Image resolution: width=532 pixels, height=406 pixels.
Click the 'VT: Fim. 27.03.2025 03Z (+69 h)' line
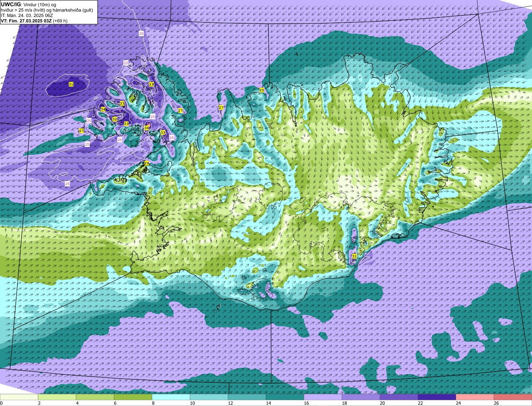(34, 20)
